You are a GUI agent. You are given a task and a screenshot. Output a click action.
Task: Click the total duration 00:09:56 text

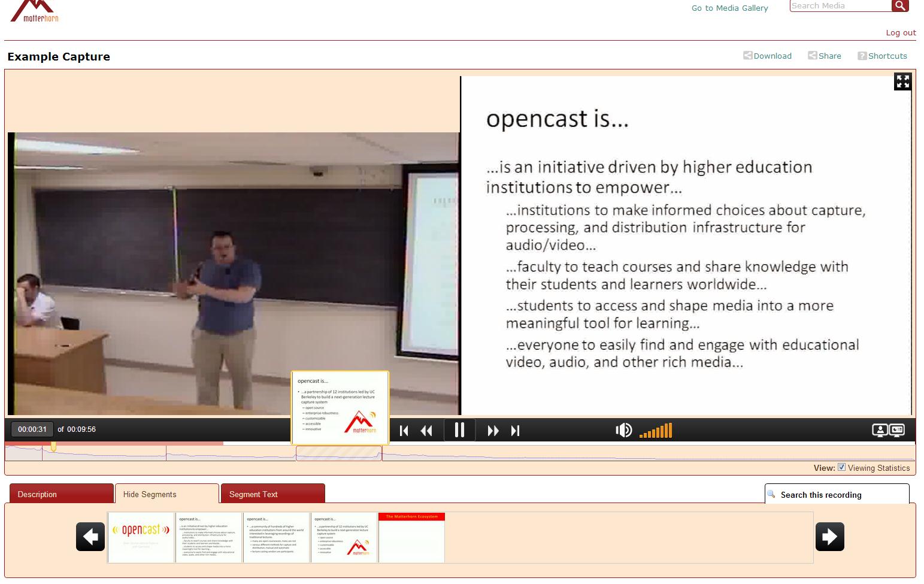81,429
